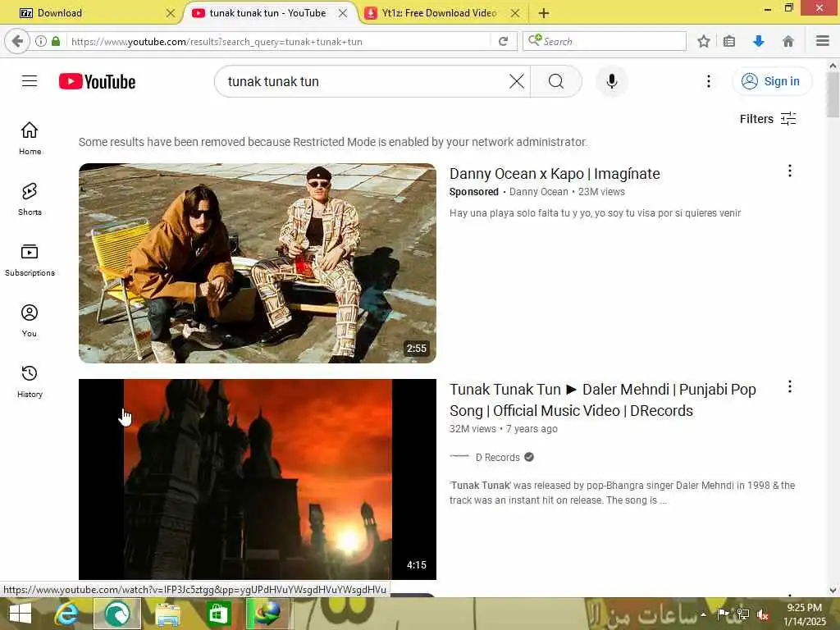840x630 pixels.
Task: Open options menu for Danny Ocean ad
Action: [790, 171]
